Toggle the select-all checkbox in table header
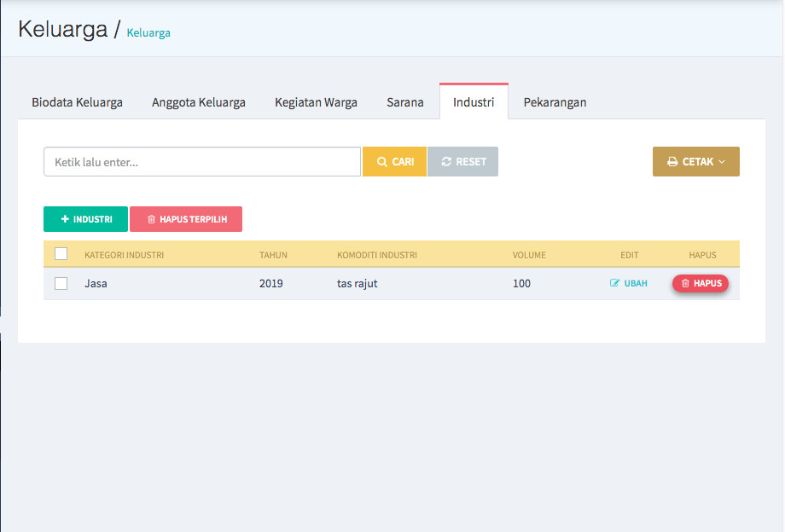 61,254
